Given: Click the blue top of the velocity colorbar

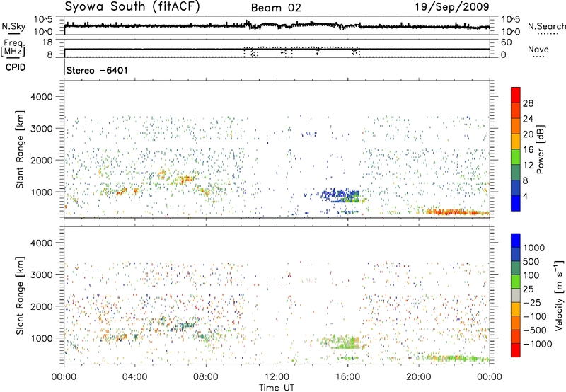Looking at the screenshot, I should pyautogui.click(x=516, y=241).
